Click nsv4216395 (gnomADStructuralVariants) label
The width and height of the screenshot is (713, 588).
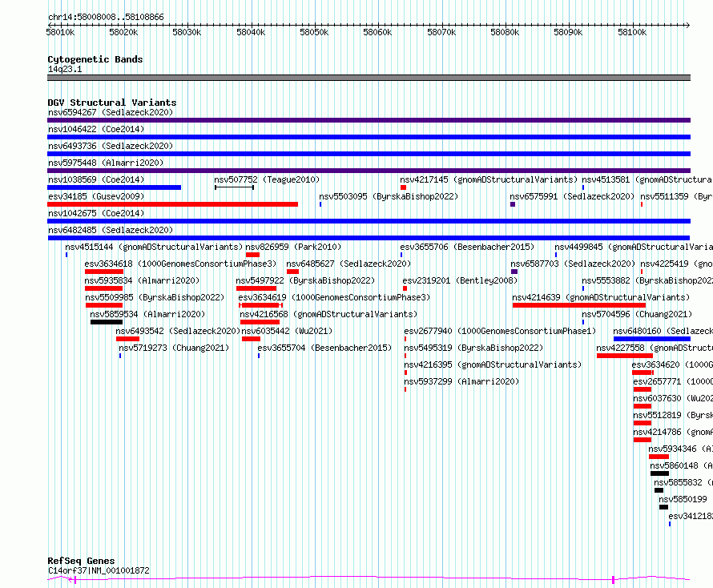click(x=493, y=364)
